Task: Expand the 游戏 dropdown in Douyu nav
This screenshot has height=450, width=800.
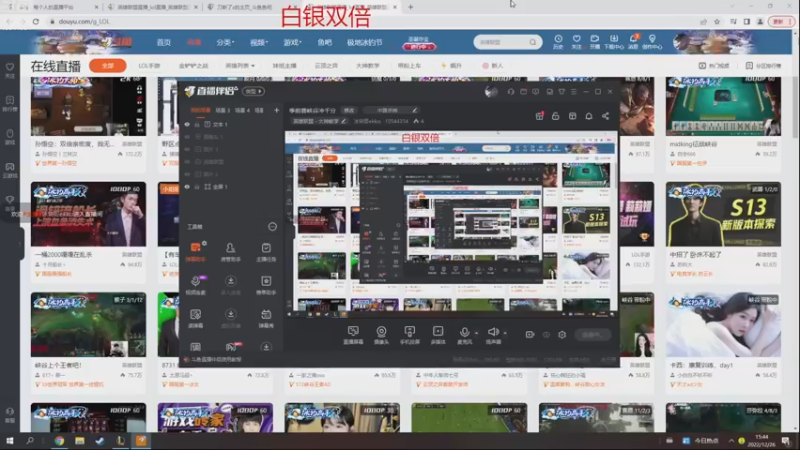Action: [292, 42]
